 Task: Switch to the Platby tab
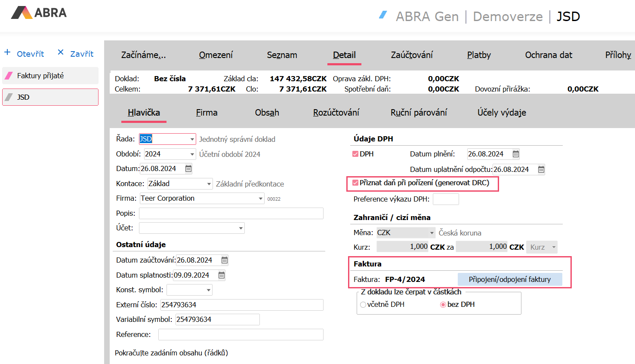pyautogui.click(x=479, y=55)
